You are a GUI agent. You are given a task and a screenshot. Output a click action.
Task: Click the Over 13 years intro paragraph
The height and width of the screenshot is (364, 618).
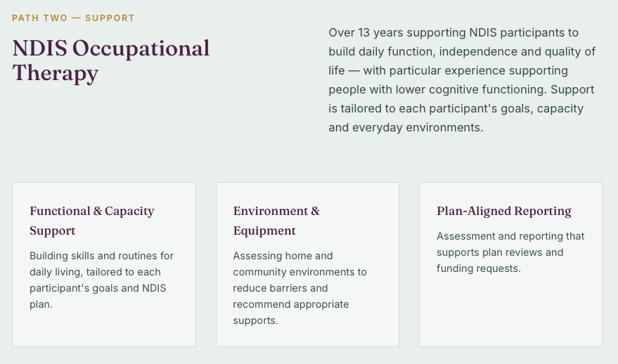coord(462,80)
